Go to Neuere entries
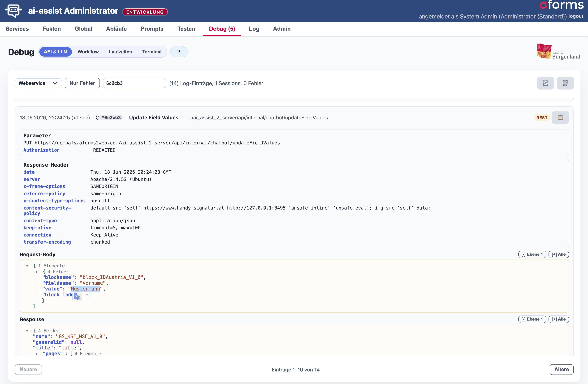This screenshot has width=588, height=384. tap(28, 369)
